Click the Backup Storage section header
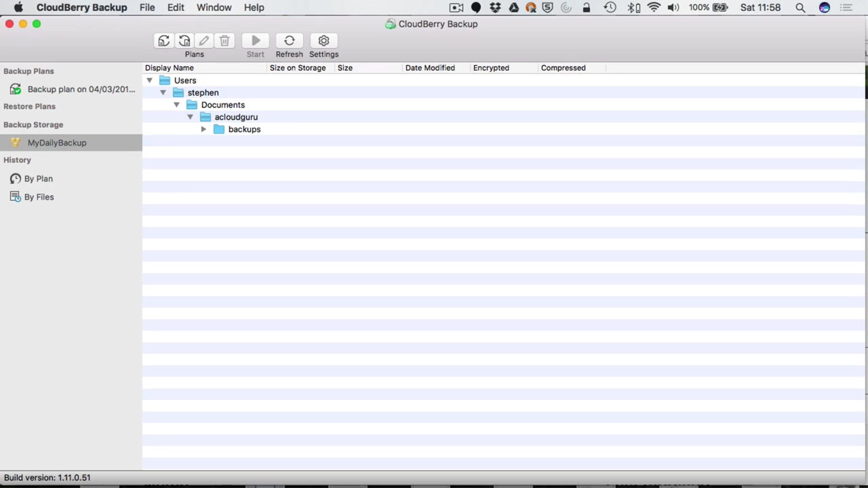The width and height of the screenshot is (868, 488). point(33,125)
